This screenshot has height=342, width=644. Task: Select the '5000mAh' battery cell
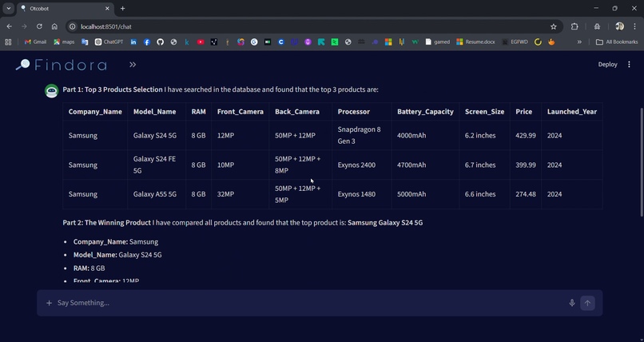point(425,194)
